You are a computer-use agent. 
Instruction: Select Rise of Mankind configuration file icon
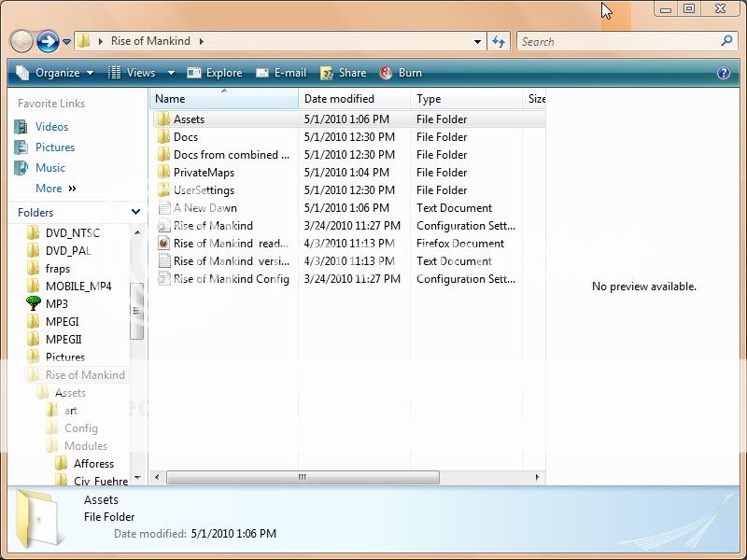[163, 225]
